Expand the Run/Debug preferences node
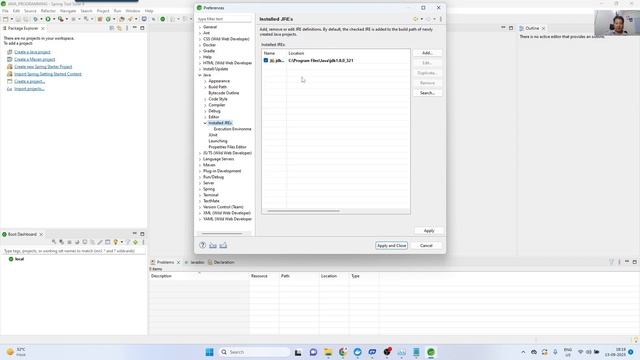The width and height of the screenshot is (640, 360). click(200, 177)
